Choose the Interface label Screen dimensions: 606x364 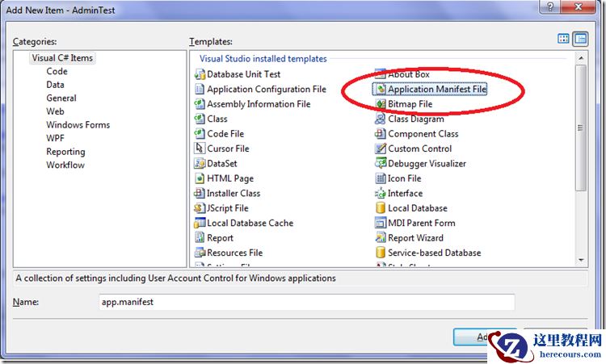point(405,193)
